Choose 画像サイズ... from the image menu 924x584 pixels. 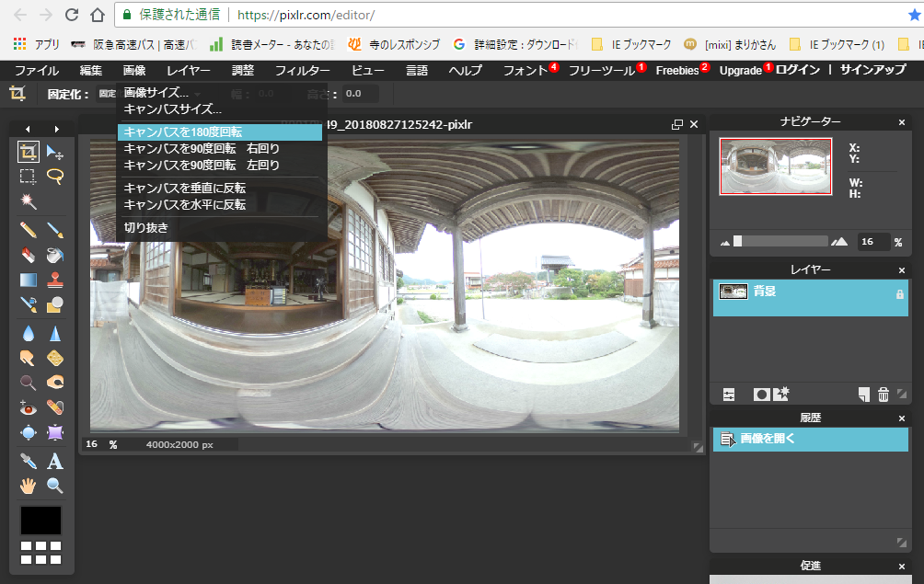(x=156, y=93)
